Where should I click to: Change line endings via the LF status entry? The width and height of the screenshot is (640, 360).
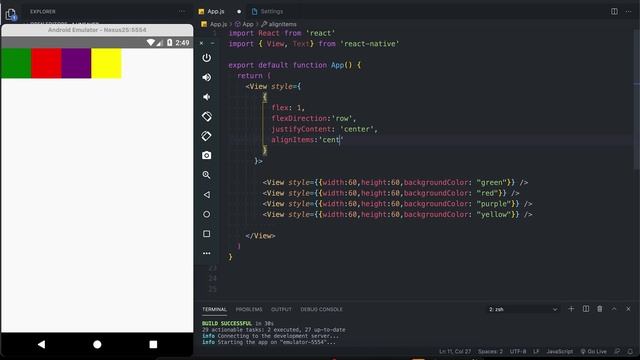point(536,351)
